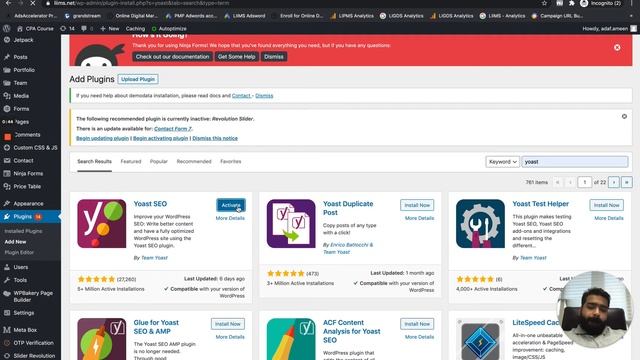Viewport: 640px width, 360px height.
Task: Click the Get Some Help button
Action: click(236, 57)
